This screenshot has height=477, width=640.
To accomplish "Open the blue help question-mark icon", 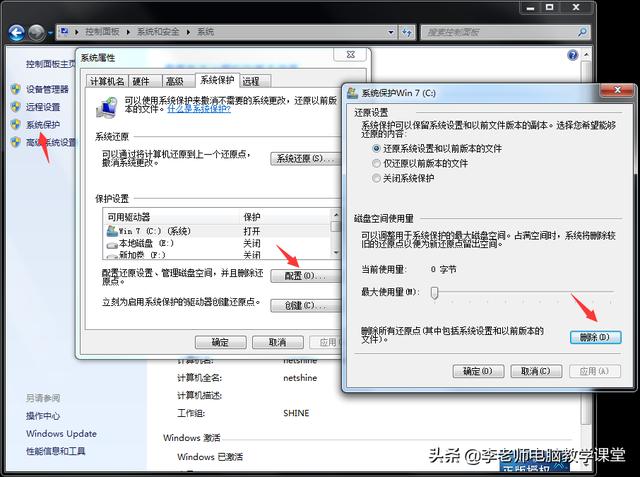I will [x=573, y=55].
